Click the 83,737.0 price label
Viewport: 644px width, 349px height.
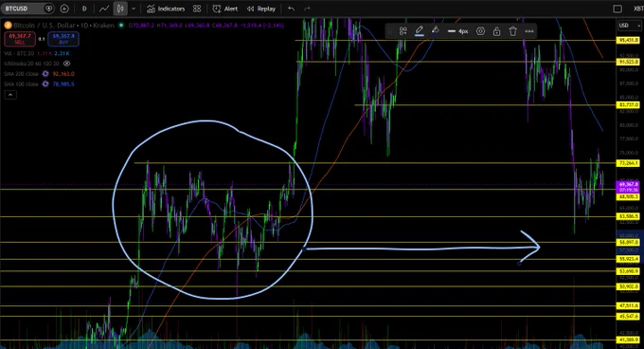tap(629, 105)
